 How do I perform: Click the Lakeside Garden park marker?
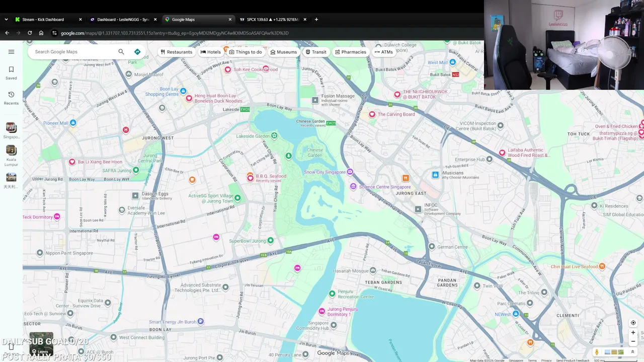tap(274, 136)
